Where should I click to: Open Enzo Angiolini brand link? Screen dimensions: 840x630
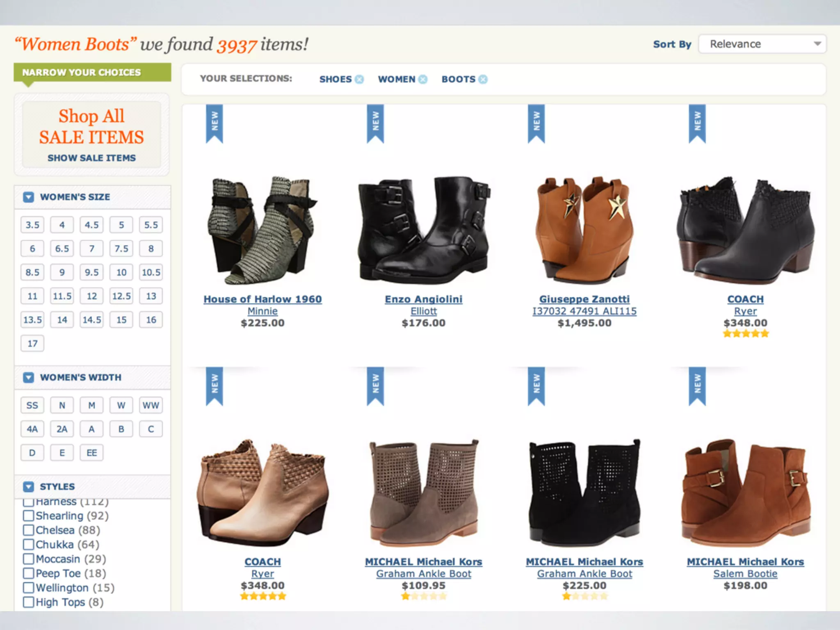(423, 299)
